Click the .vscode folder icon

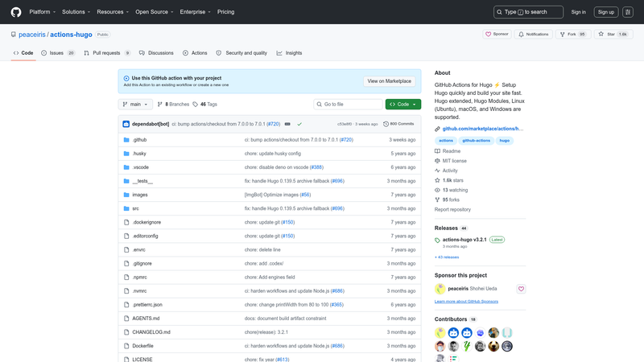click(126, 167)
